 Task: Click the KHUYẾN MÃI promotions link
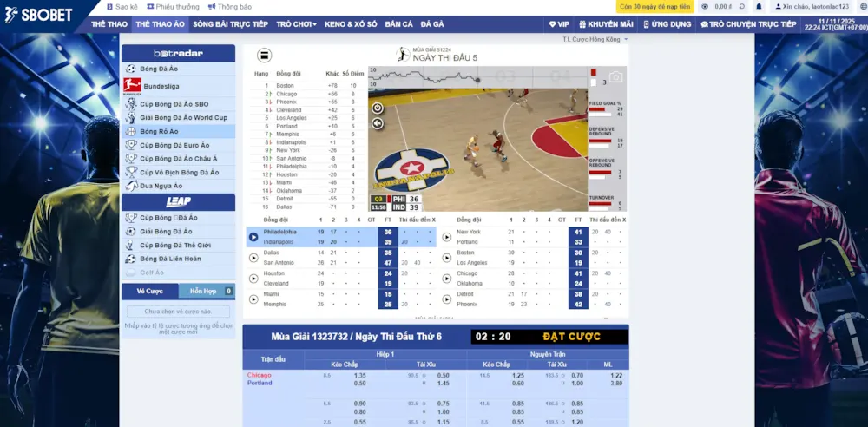coord(609,24)
